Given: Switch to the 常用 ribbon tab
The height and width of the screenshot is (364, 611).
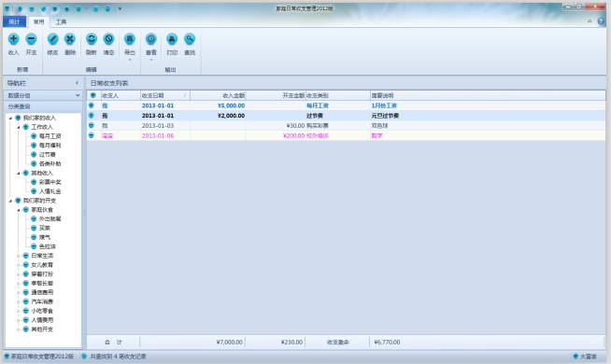Looking at the screenshot, I should click(x=38, y=21).
